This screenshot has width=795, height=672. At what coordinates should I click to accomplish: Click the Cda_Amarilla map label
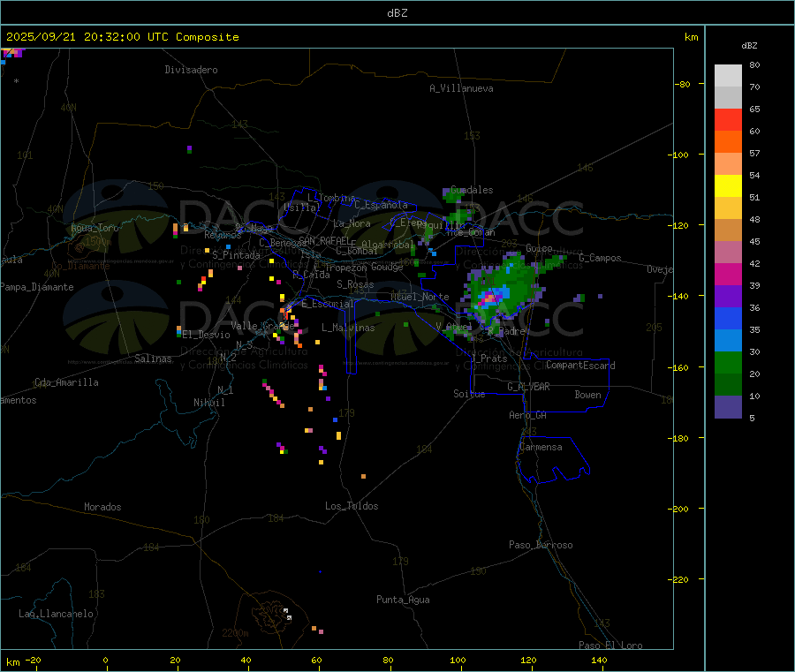[66, 382]
